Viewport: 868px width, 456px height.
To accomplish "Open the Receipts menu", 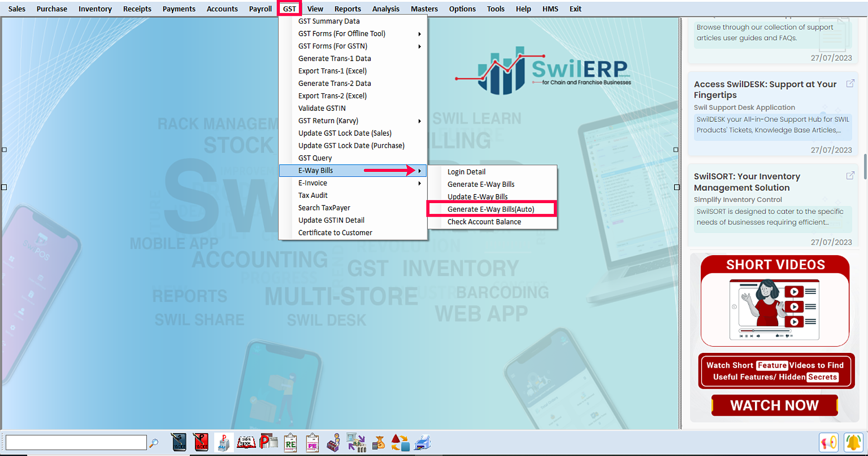I will 137,9.
